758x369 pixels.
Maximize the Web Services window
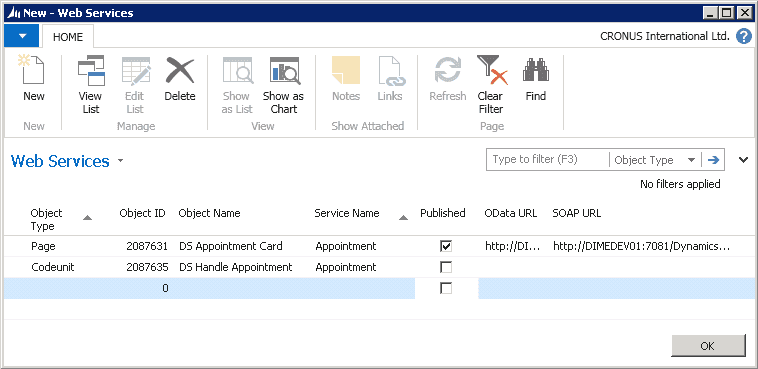[x=726, y=13]
